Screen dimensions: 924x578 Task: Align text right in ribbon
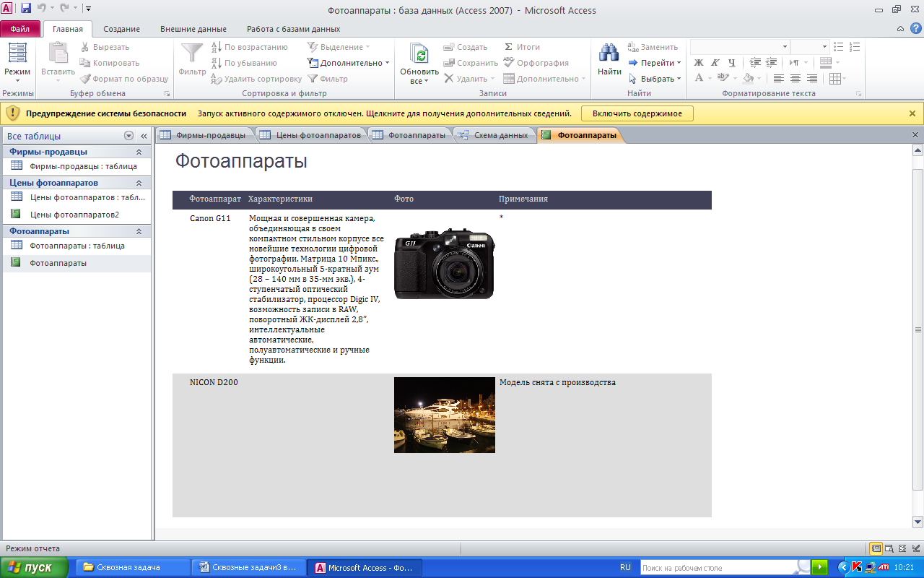(x=812, y=79)
